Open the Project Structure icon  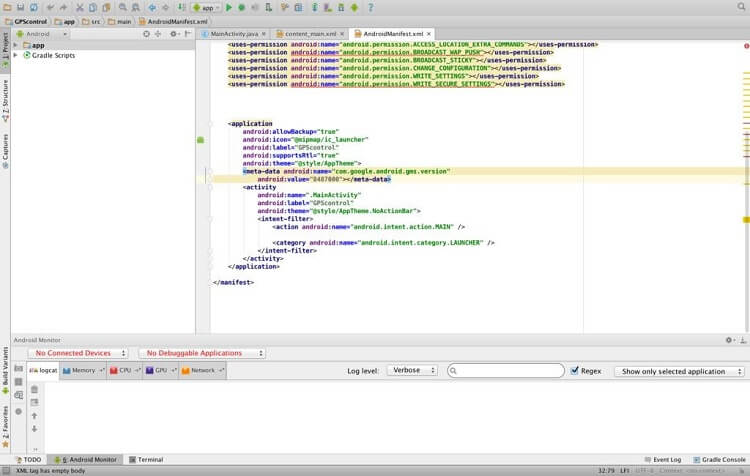coord(298,7)
